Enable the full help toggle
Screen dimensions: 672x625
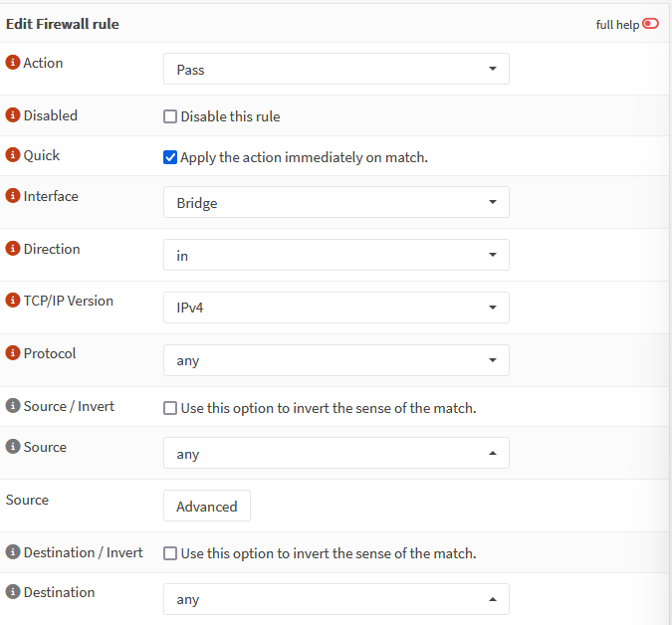pyautogui.click(x=650, y=24)
